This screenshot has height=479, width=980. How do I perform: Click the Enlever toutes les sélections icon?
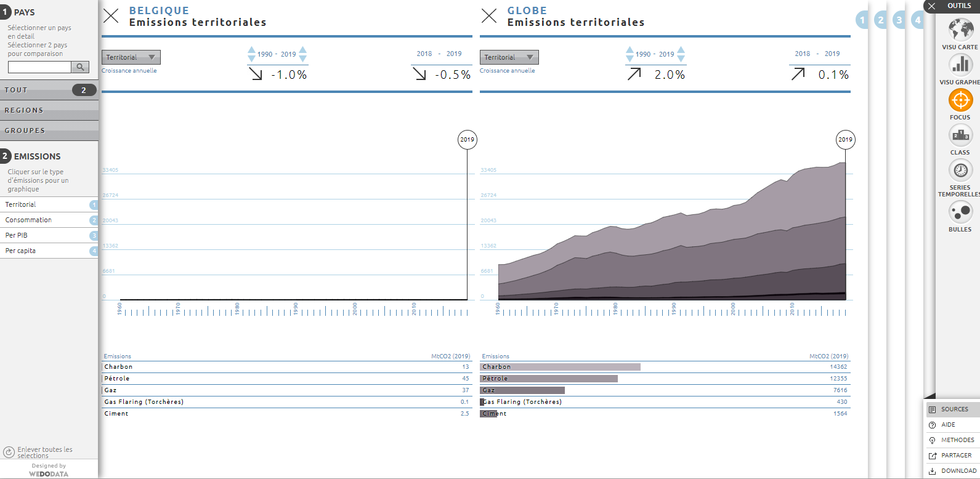point(9,452)
